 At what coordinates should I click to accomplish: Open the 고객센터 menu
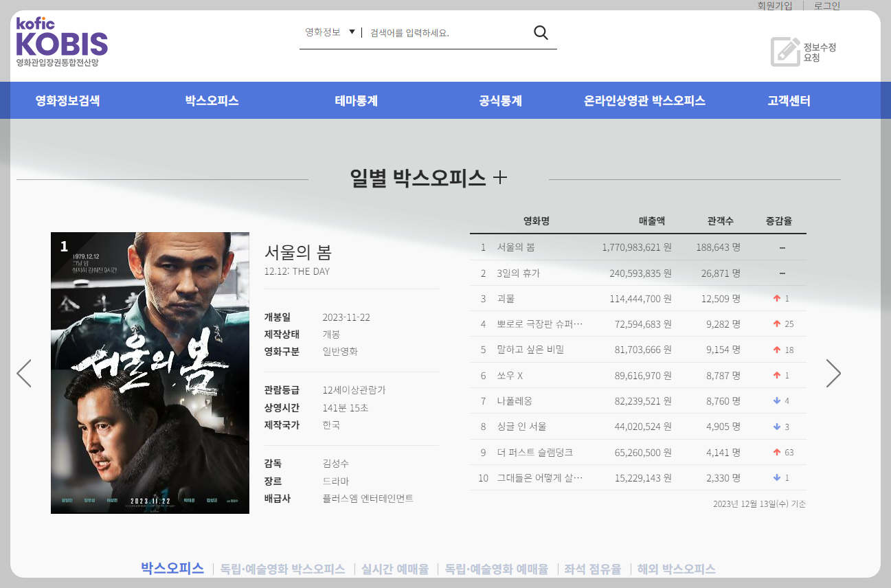tap(789, 101)
